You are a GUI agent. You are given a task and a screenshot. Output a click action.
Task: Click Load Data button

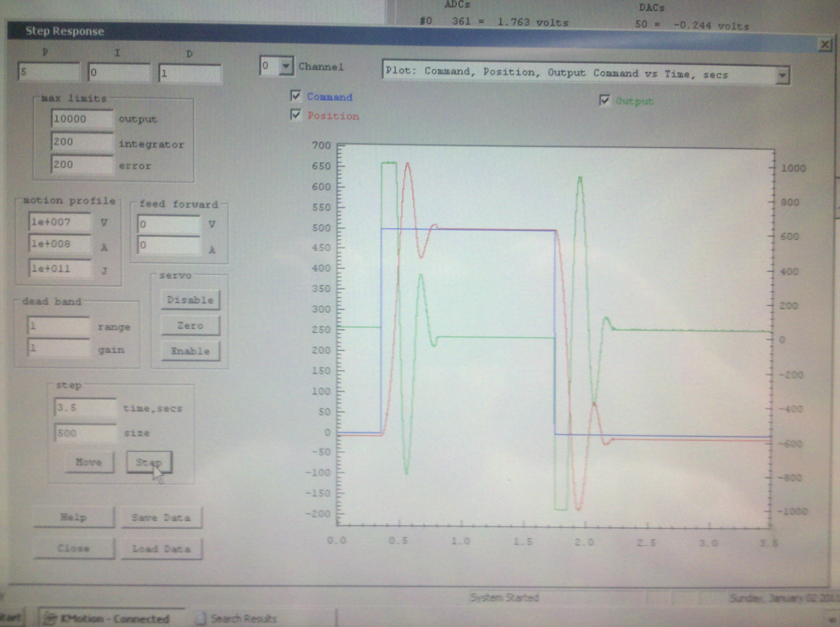(x=161, y=549)
